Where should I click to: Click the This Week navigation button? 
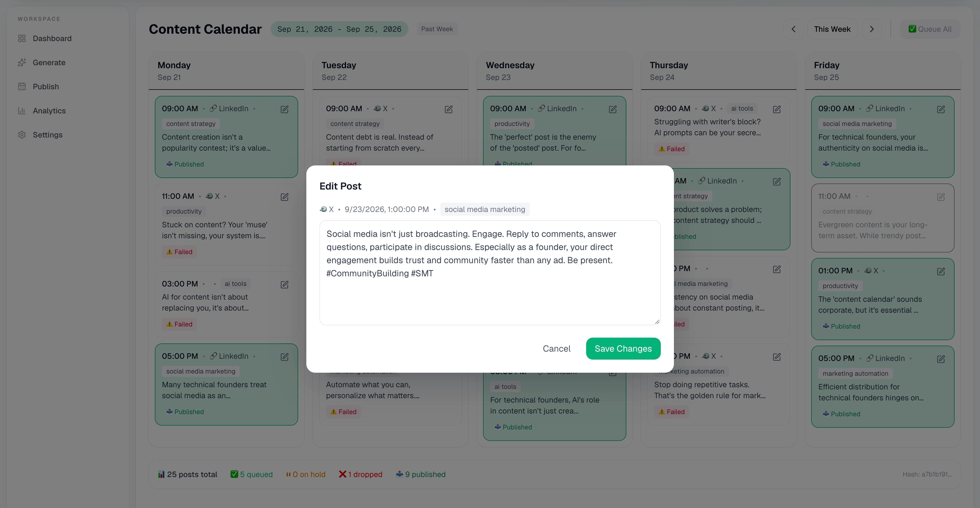tap(832, 29)
